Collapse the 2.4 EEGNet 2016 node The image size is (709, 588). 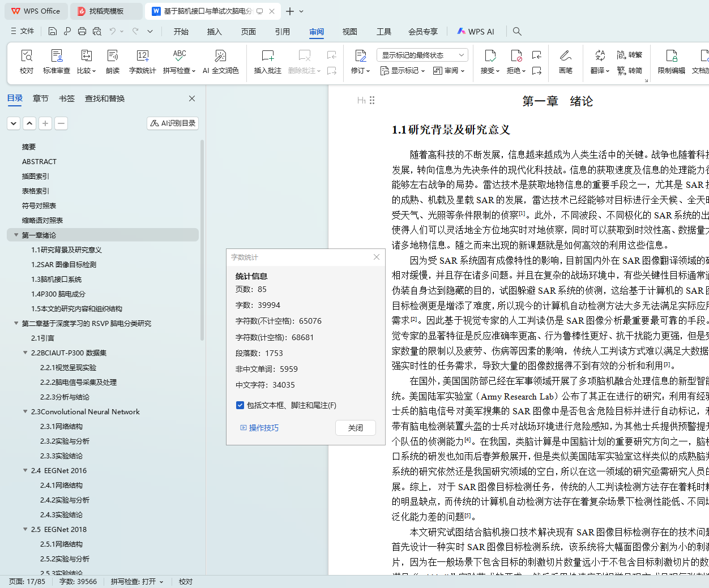(x=25, y=470)
